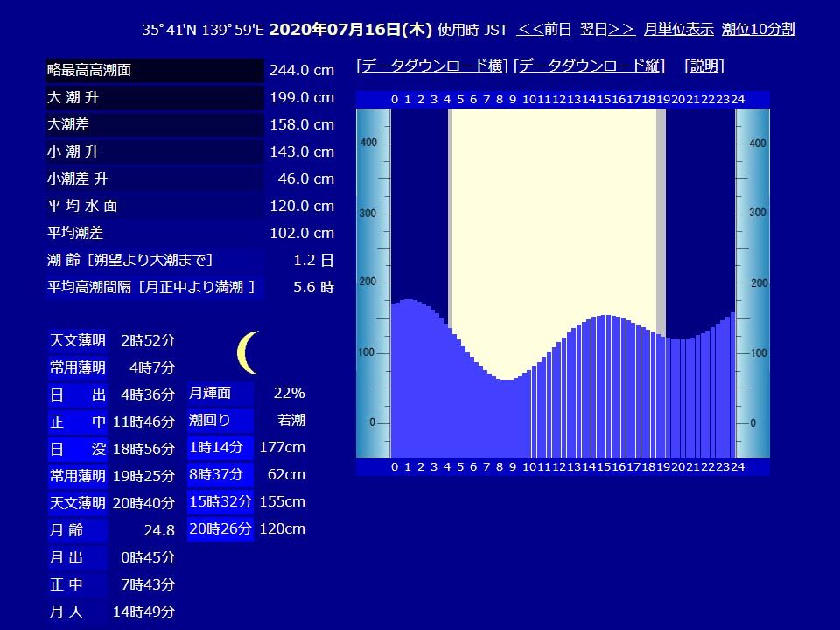Click the 小 潮 升 row label
Screen dimensions: 840x630
point(155,151)
